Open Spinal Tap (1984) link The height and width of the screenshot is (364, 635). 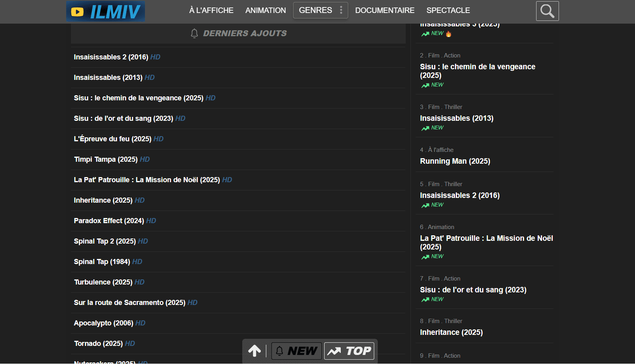102,262
